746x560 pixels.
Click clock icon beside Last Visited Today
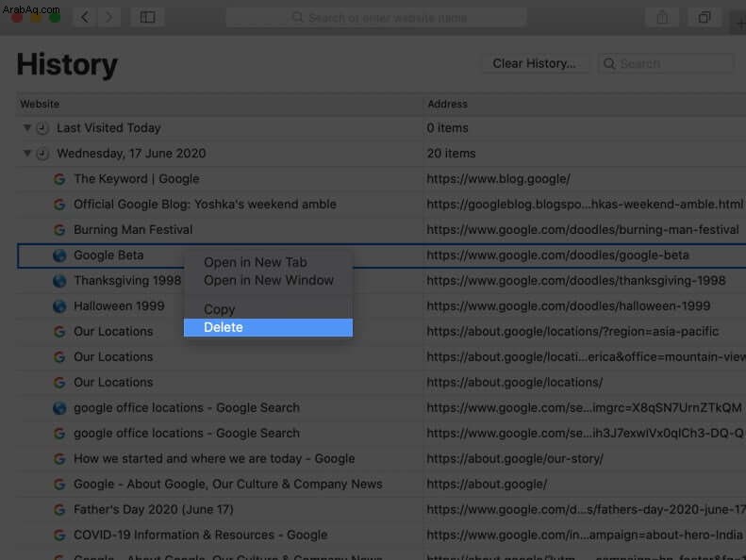[x=42, y=128]
